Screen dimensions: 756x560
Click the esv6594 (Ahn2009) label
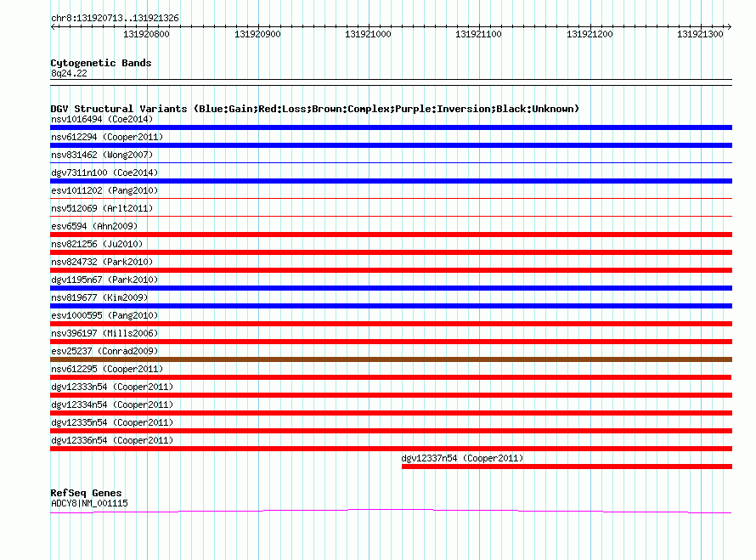[94, 226]
